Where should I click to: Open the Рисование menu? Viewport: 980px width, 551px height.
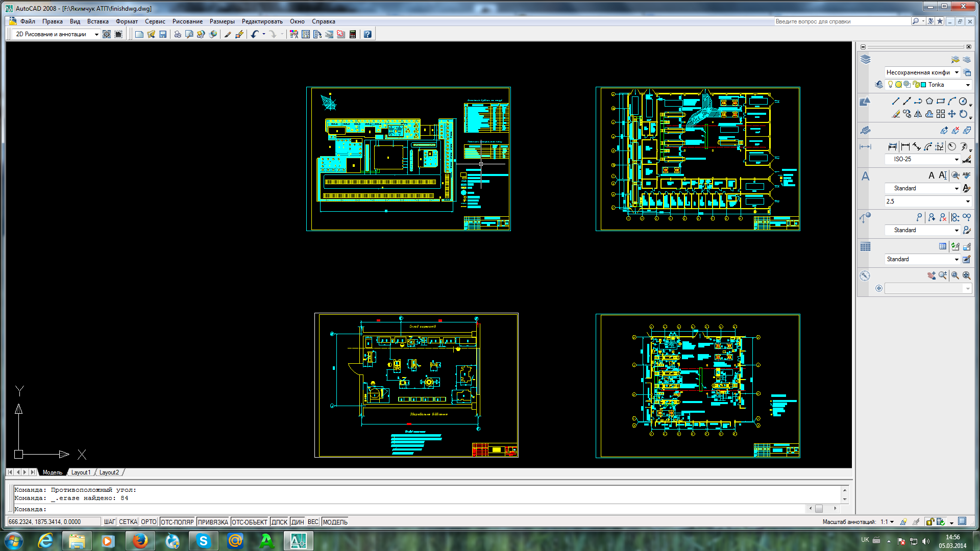pos(187,21)
